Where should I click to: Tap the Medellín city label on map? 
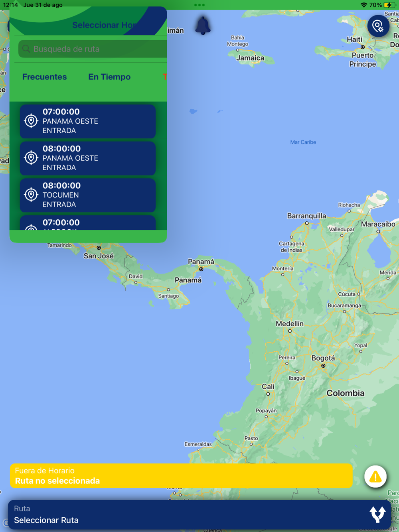tap(290, 323)
